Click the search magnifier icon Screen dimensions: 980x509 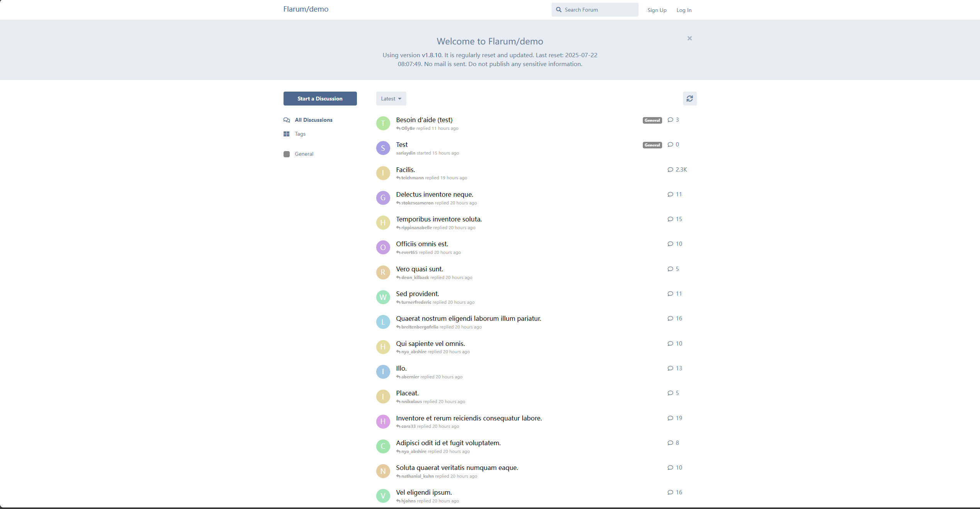click(x=559, y=10)
